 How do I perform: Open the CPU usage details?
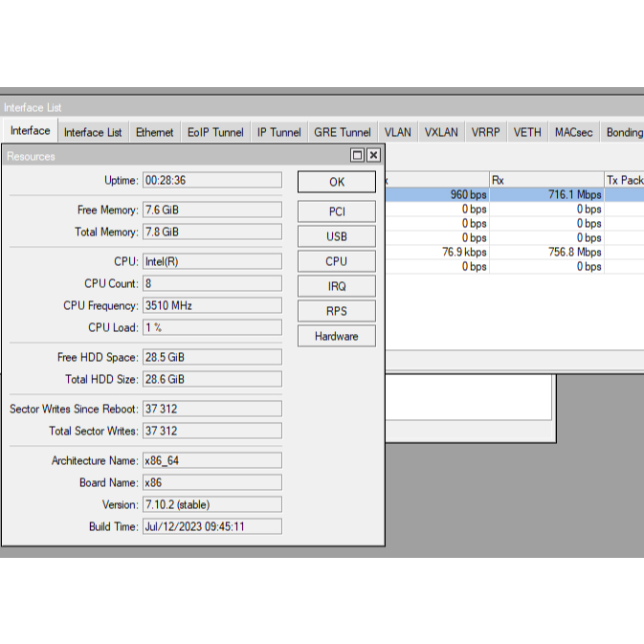(336, 261)
